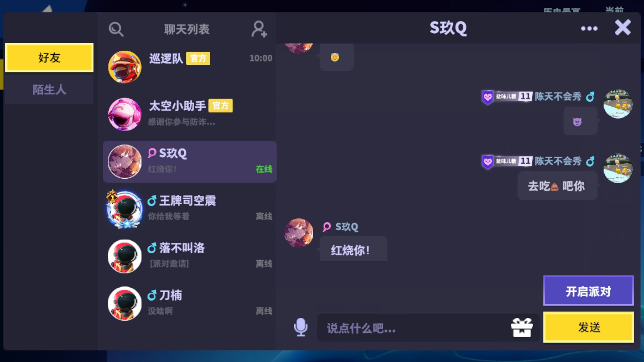Open the gift box icon
The height and width of the screenshot is (362, 644).
pyautogui.click(x=522, y=327)
